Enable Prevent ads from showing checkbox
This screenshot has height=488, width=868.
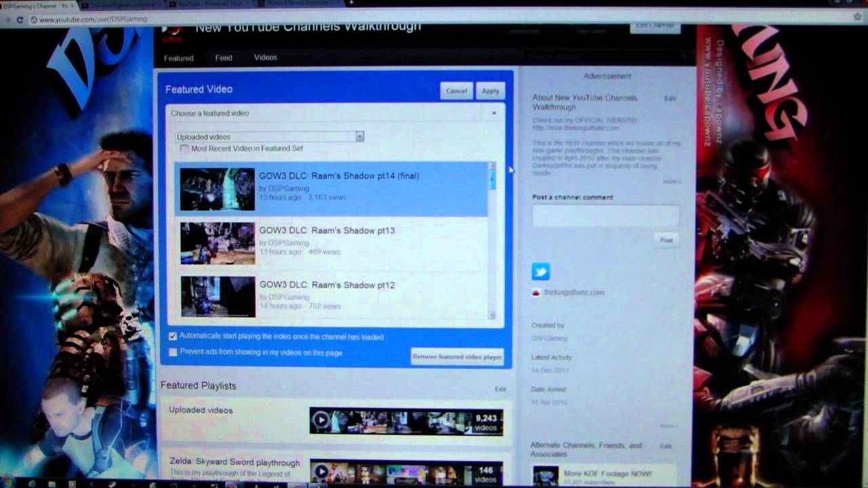click(173, 352)
